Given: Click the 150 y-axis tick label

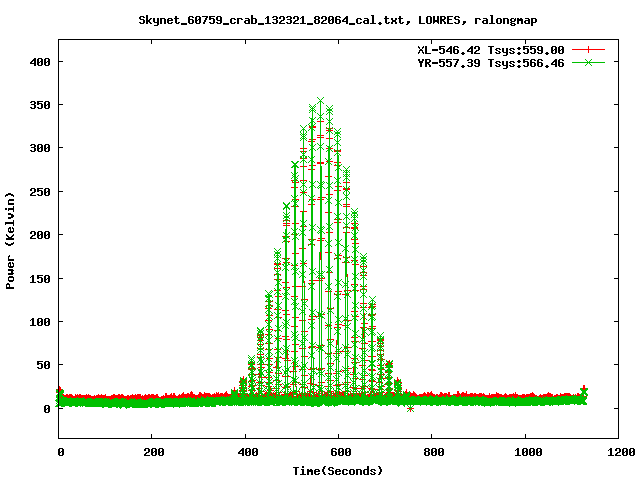Looking at the screenshot, I should pyautogui.click(x=40, y=279).
